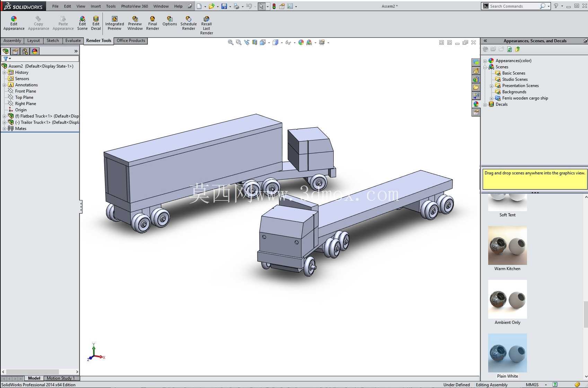Switch to the Motion Study 1 tab
Image resolution: width=588 pixels, height=388 pixels.
[61, 378]
